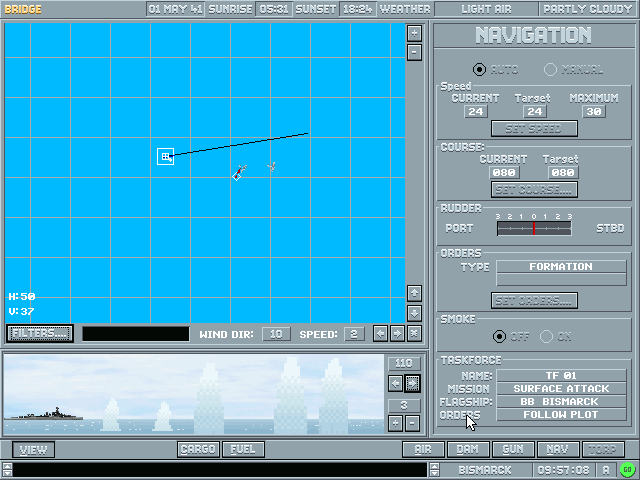The image size is (640, 480).
Task: Click the sunrise time 05:31
Action: 274,9
